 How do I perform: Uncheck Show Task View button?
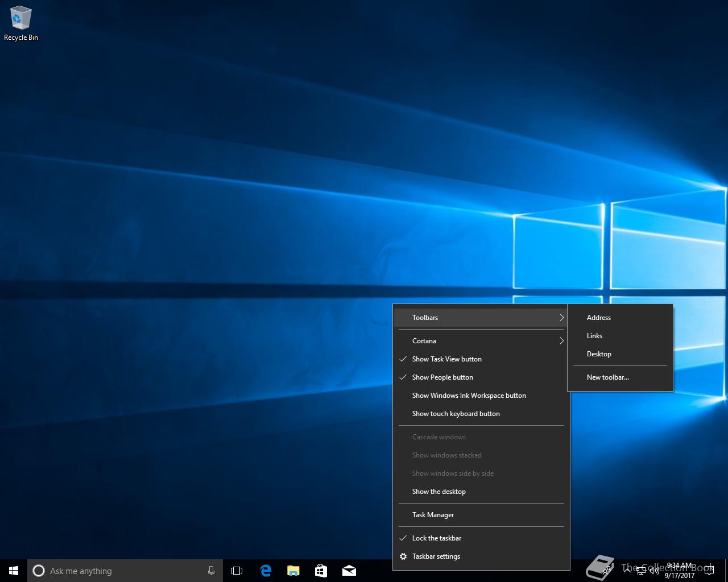point(446,359)
